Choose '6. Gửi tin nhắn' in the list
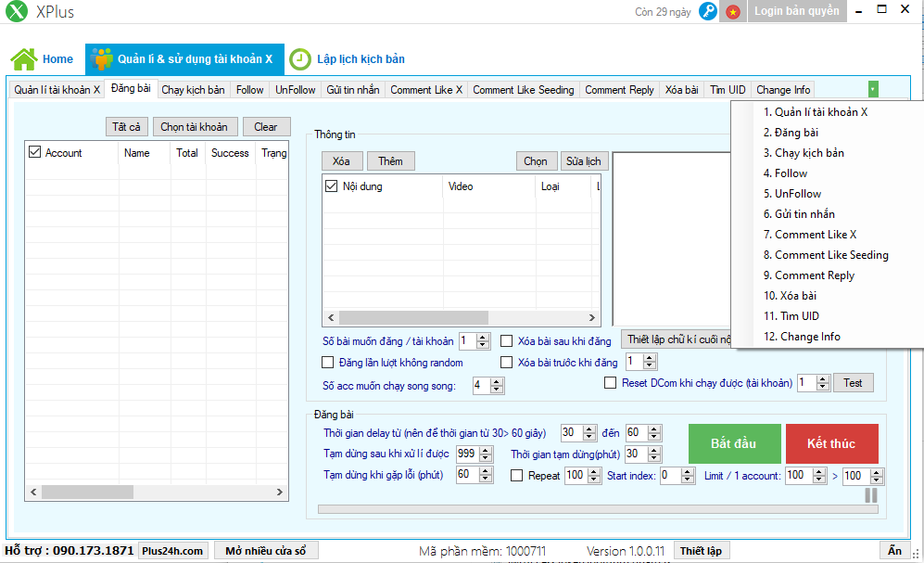 [x=799, y=214]
